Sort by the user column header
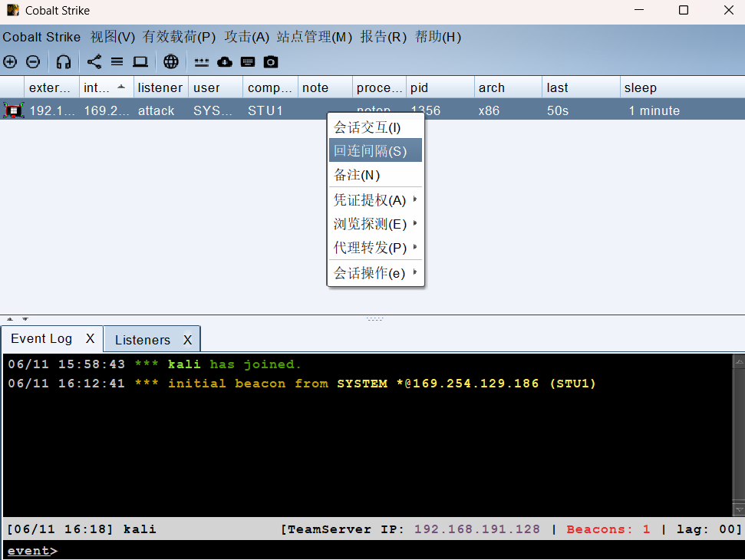The height and width of the screenshot is (560, 745). click(216, 87)
